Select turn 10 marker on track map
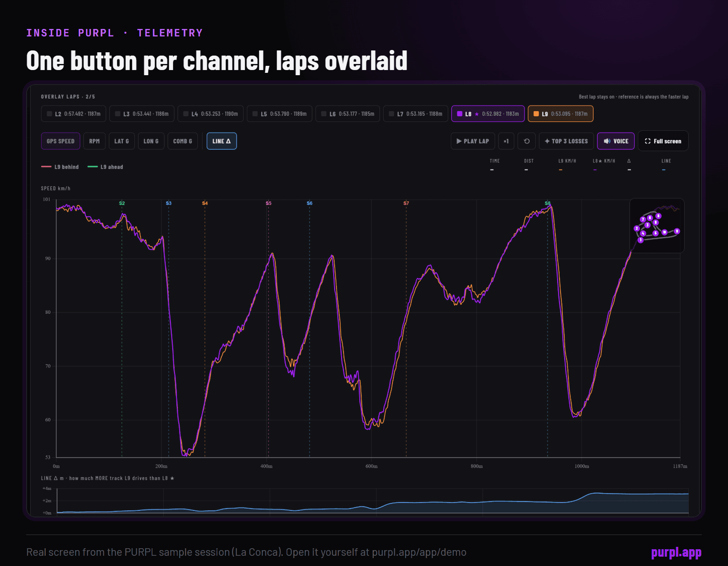The image size is (728, 566). point(665,232)
